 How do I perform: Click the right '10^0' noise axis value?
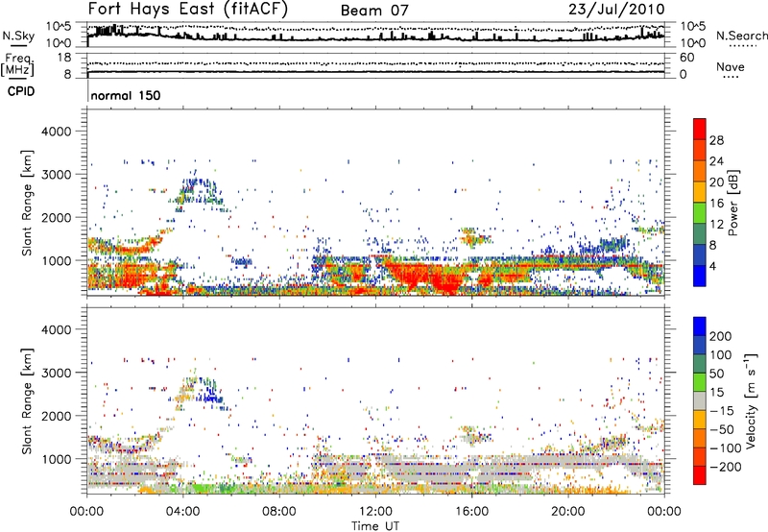693,43
